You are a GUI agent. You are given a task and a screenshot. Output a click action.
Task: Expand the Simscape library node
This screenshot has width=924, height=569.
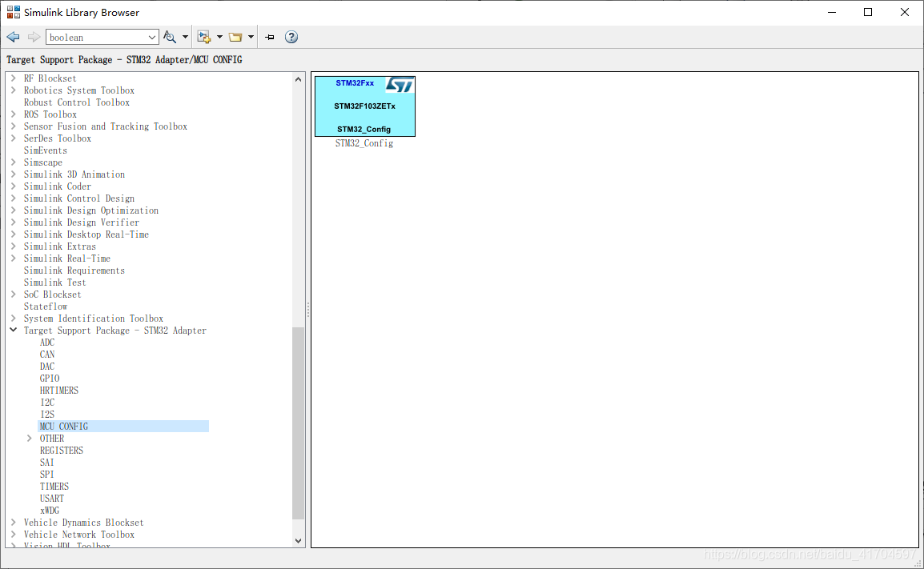14,162
